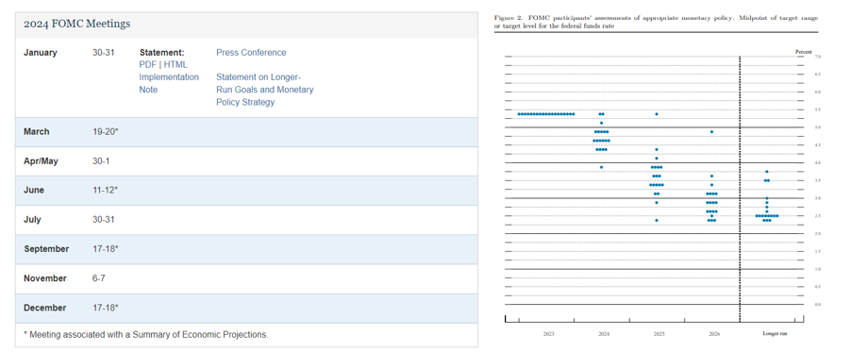The image size is (868, 352).
Task: Click the 2026 axis label on chart
Action: 713,334
